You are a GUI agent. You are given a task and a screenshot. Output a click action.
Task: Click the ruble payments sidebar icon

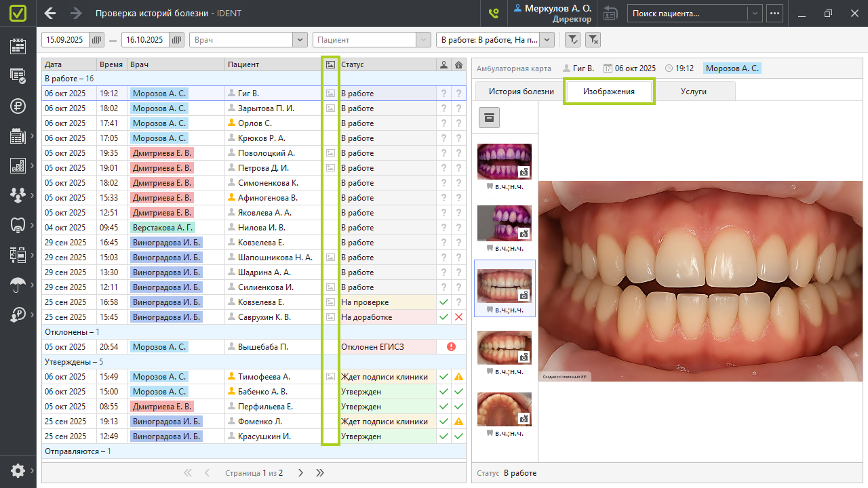[18, 106]
